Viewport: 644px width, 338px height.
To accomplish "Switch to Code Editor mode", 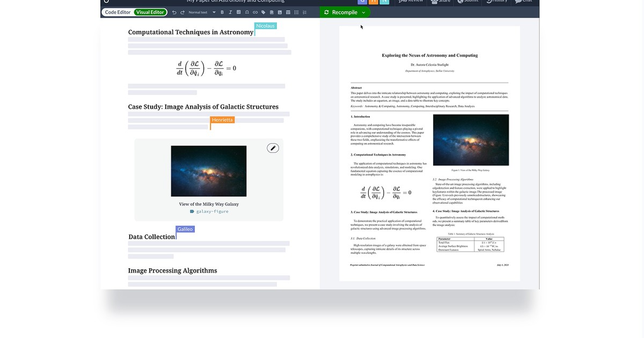I will [x=118, y=12].
